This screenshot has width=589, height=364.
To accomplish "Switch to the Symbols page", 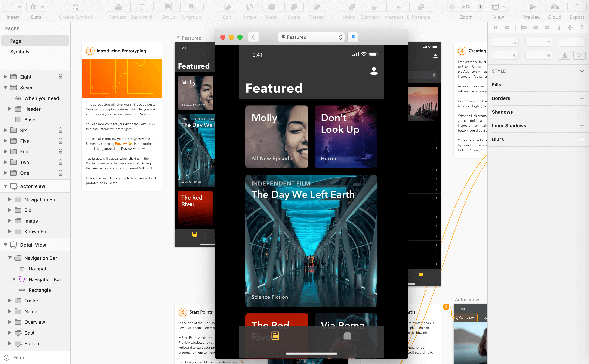I will tap(20, 51).
